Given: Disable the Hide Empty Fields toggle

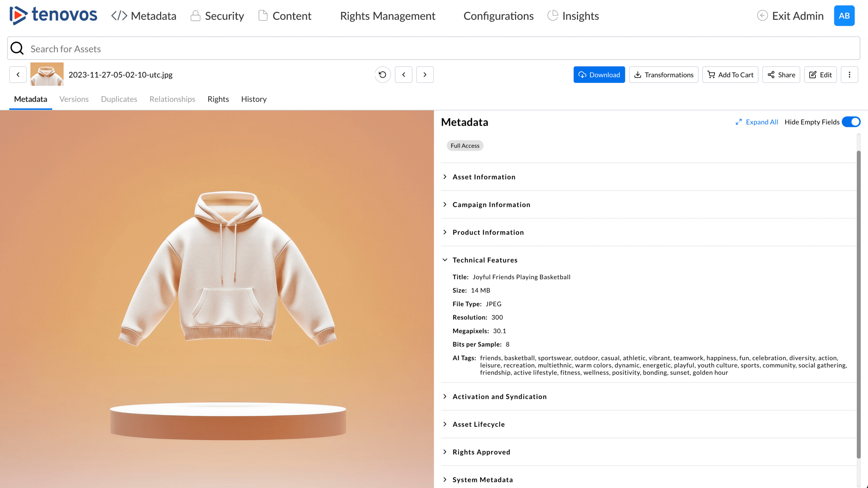Looking at the screenshot, I should 851,121.
